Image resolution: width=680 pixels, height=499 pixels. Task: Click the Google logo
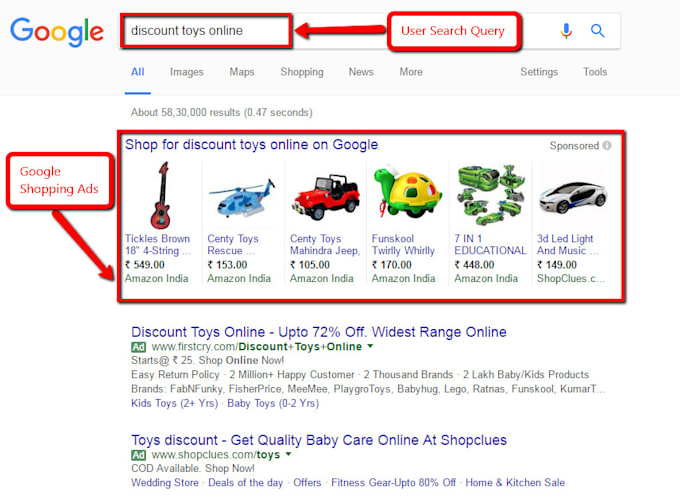(x=57, y=32)
